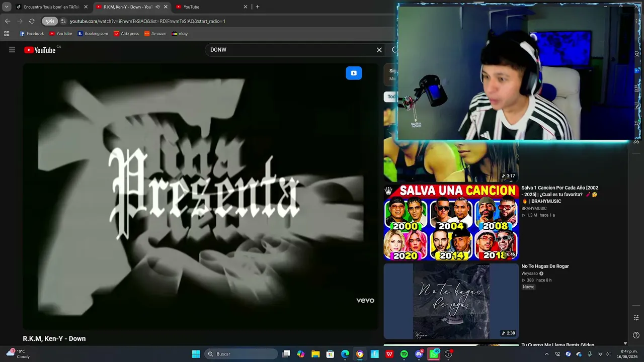Reload the current page
This screenshot has height=362, width=644.
click(32, 21)
